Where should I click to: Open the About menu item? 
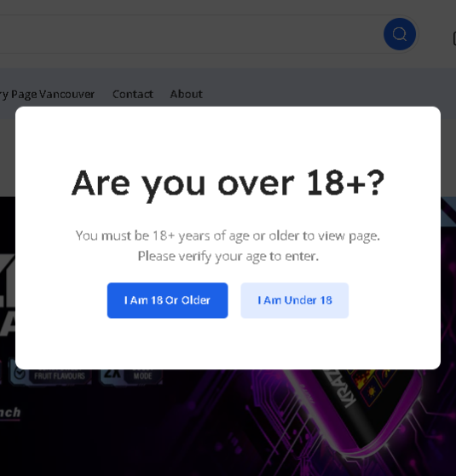tap(186, 95)
